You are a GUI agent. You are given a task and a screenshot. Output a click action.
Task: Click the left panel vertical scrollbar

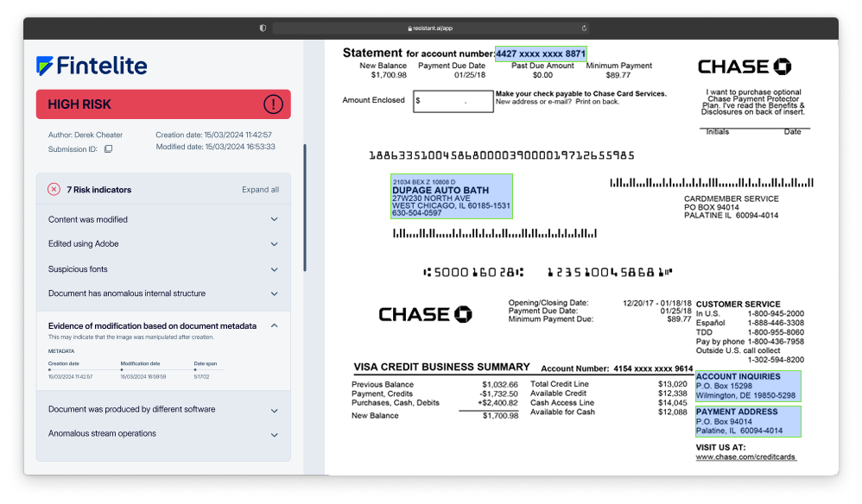click(304, 207)
